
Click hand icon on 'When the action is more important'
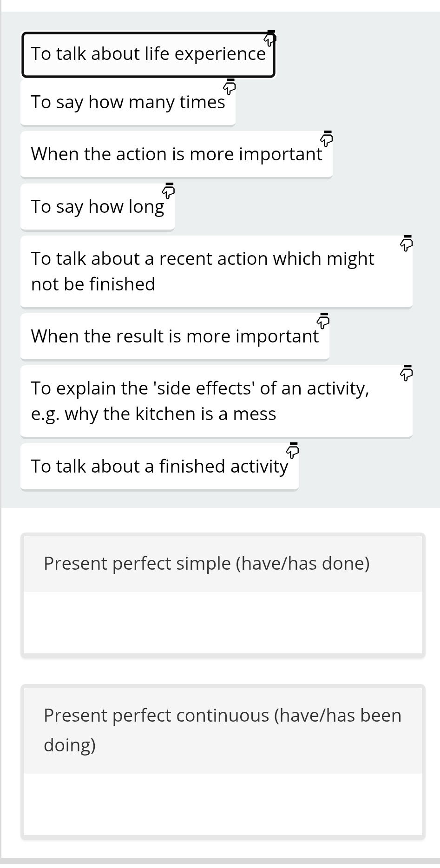327,138
